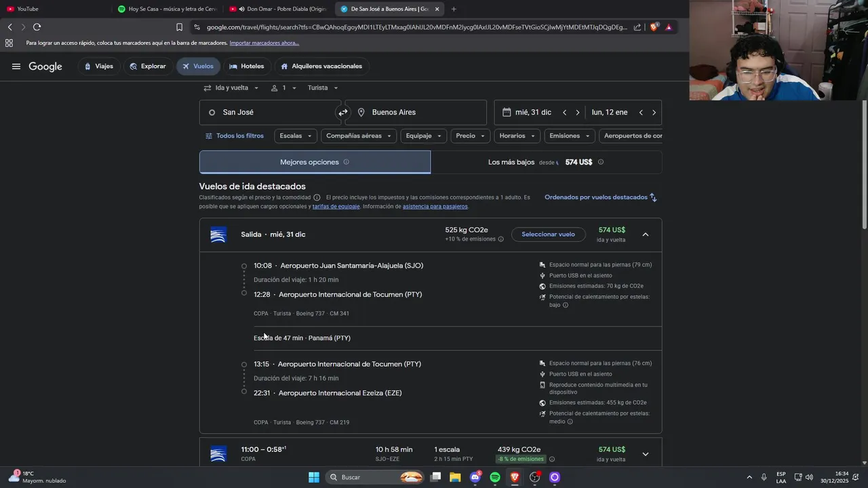Switch to the Viajes tab
This screenshot has height=488, width=868.
99,66
